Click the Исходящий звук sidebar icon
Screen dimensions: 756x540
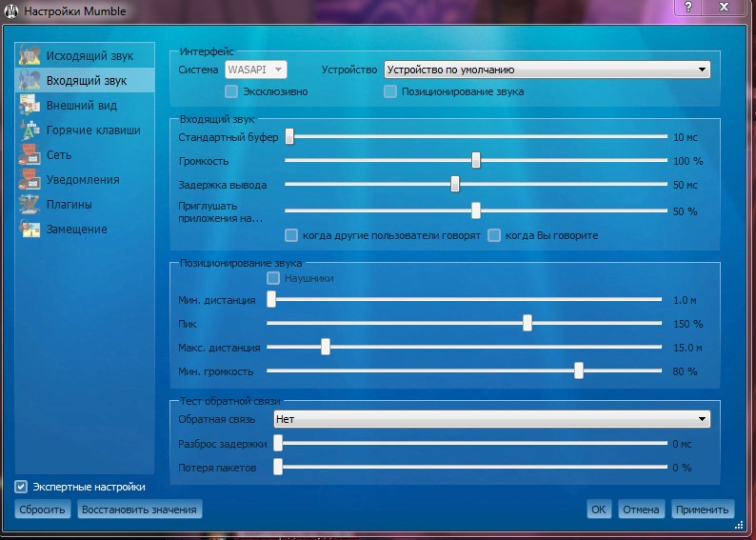pyautogui.click(x=30, y=55)
